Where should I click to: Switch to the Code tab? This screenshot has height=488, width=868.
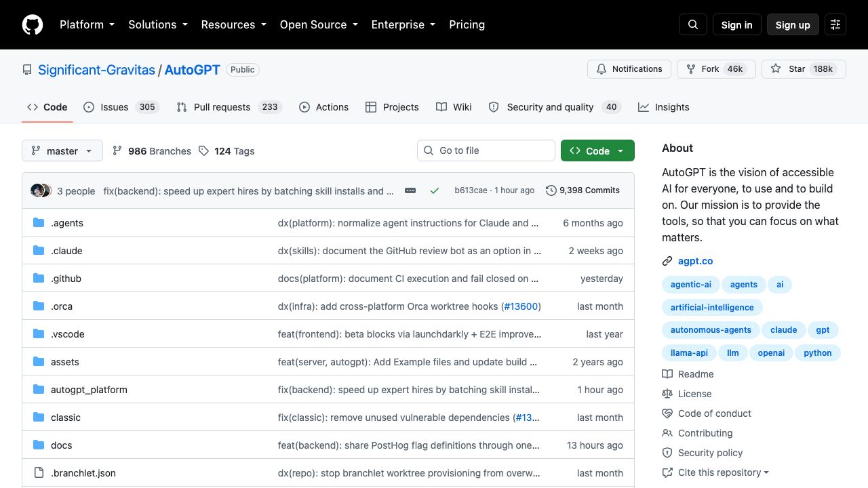tap(47, 107)
